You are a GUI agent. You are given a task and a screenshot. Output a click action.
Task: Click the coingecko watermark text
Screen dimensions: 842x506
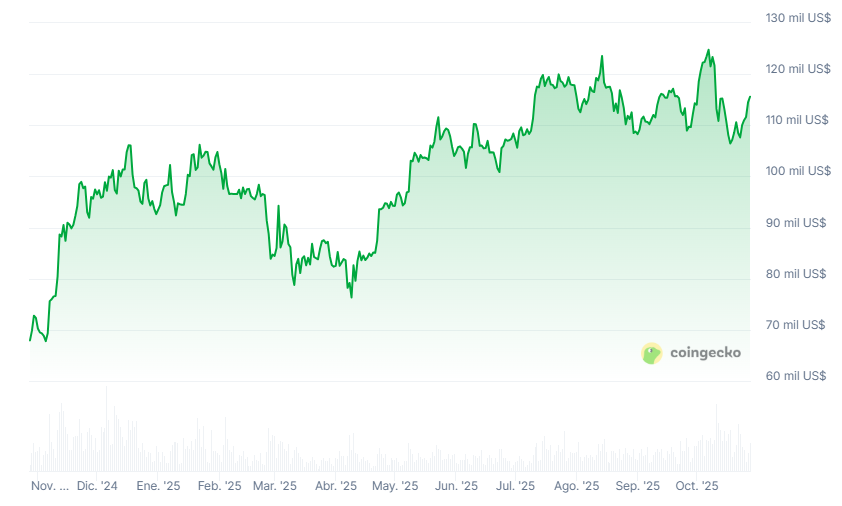coord(705,353)
